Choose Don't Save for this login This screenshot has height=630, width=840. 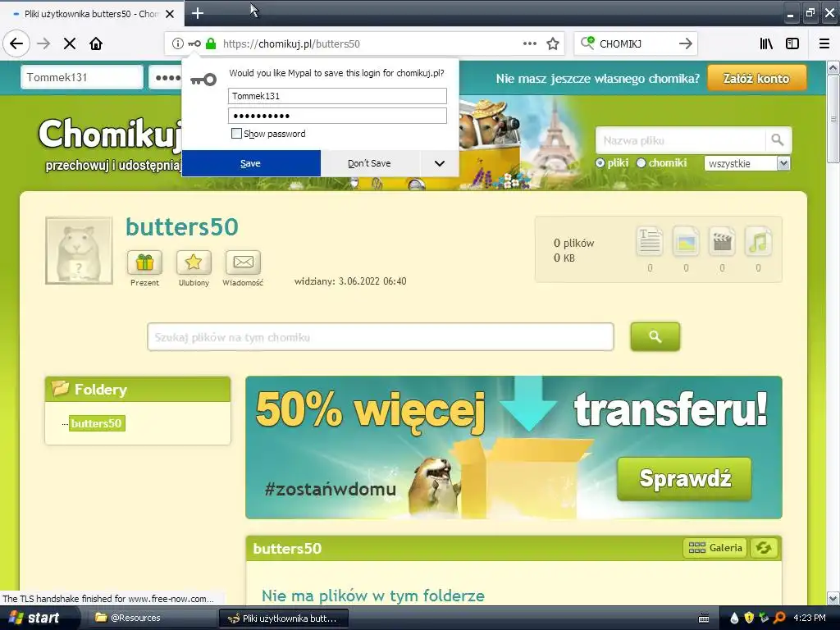click(x=369, y=163)
